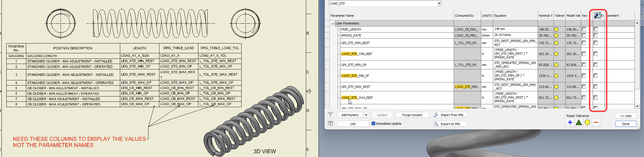
Task: Edit the '29.43 N/mm' equation cell
Action: click(515, 35)
